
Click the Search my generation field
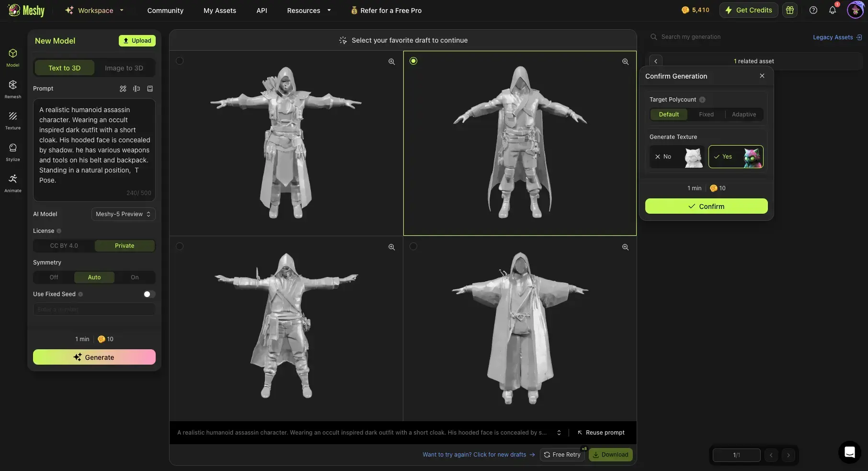[695, 37]
